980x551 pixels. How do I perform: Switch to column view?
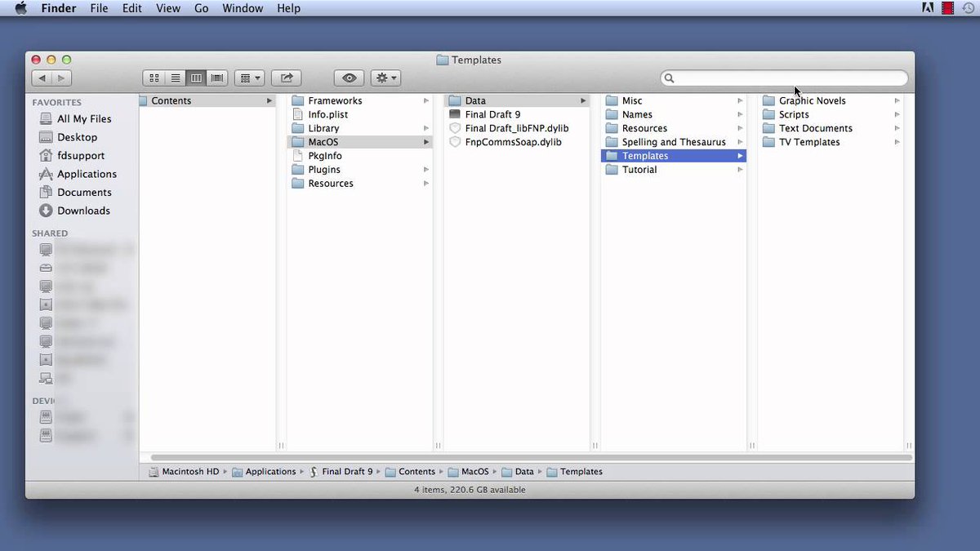(x=196, y=78)
